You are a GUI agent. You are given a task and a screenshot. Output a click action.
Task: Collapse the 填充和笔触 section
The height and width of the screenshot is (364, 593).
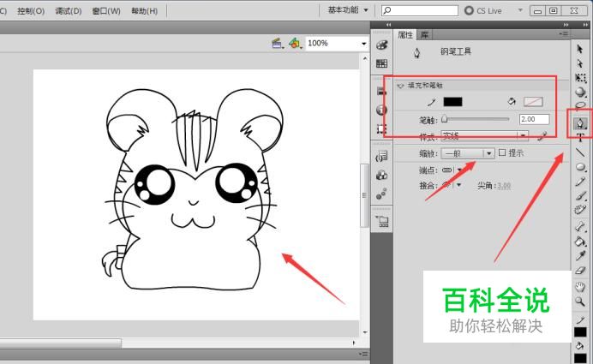400,86
